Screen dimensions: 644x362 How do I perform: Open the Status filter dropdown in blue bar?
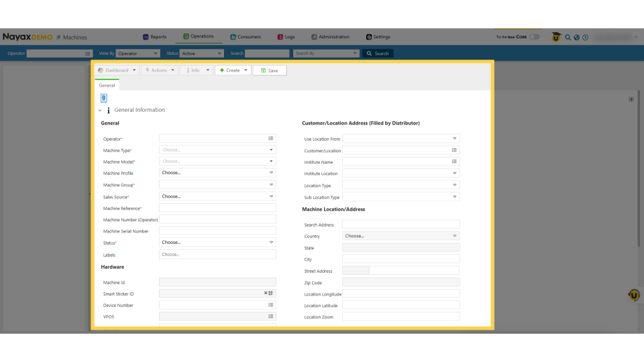[201, 54]
